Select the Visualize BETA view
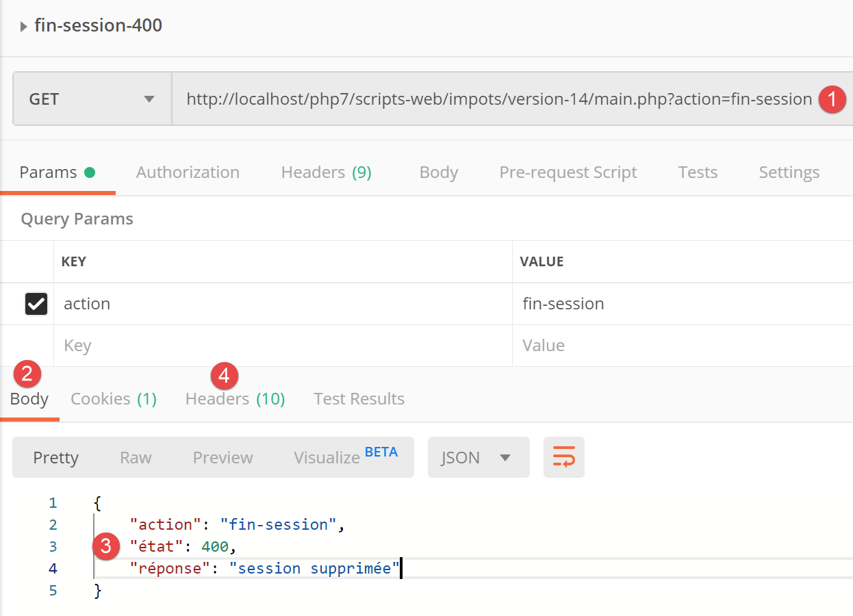The width and height of the screenshot is (853, 616). [344, 457]
